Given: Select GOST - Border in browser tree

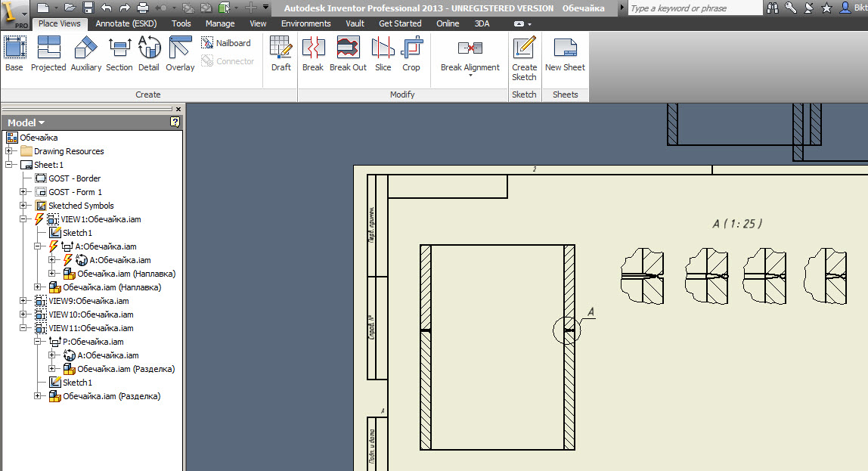Looking at the screenshot, I should coord(74,178).
